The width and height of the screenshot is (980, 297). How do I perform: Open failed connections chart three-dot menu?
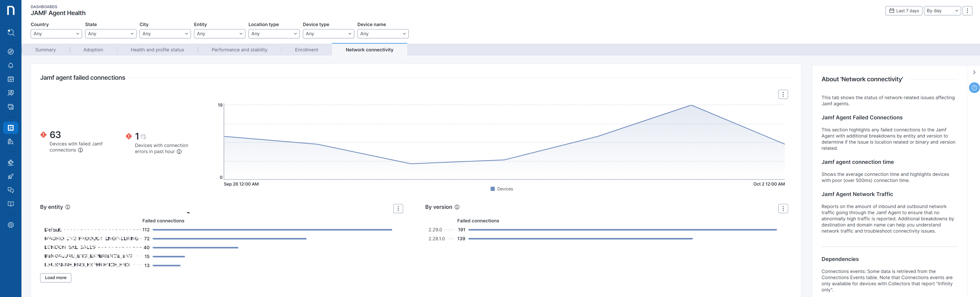(x=783, y=94)
